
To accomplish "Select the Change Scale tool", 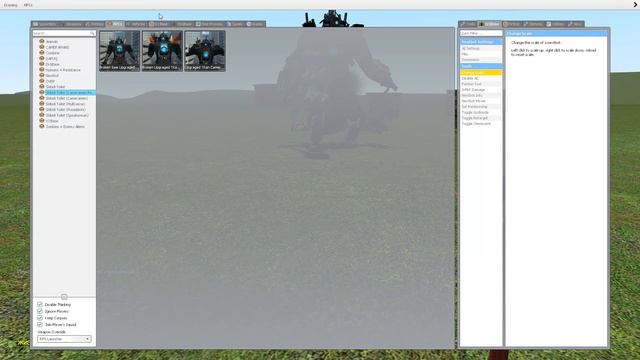I will (x=481, y=72).
